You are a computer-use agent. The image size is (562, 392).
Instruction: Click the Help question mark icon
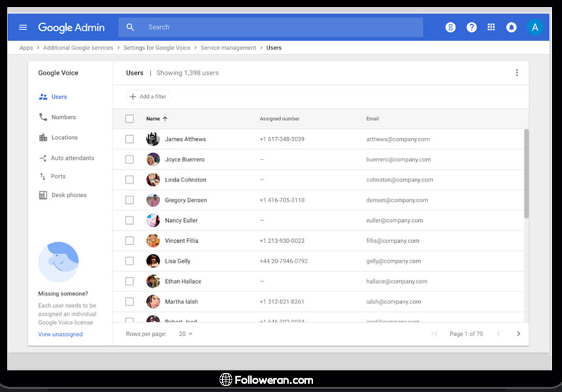click(471, 27)
